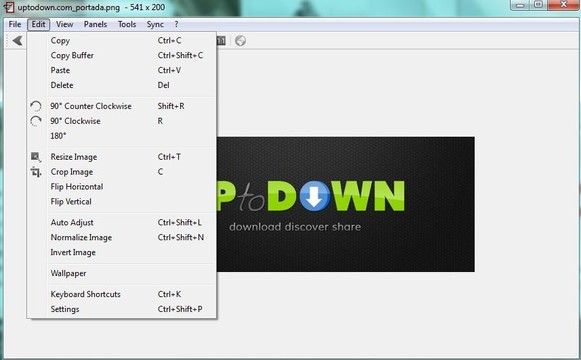Image resolution: width=581 pixels, height=360 pixels.
Task: Open Settings from the Edit menu
Action: (122, 309)
